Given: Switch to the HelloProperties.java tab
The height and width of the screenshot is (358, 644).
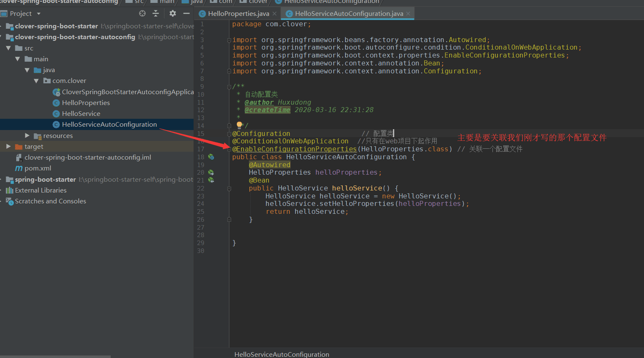Looking at the screenshot, I should tap(238, 14).
